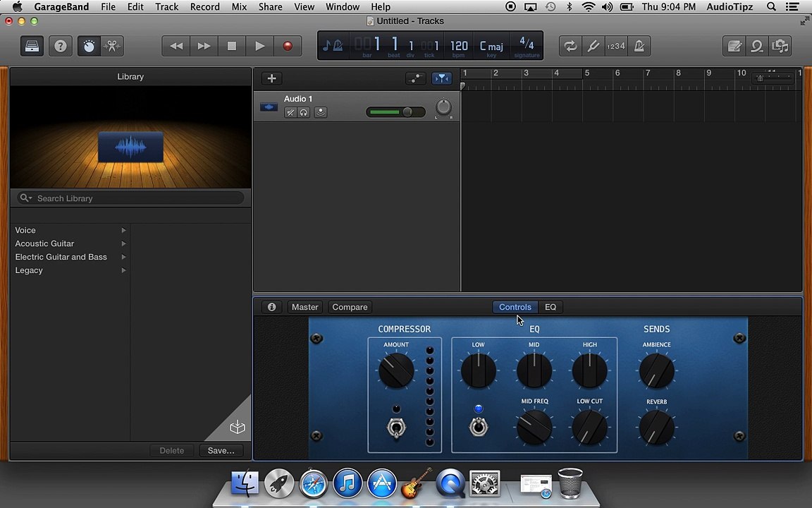Start playback with the Play button
This screenshot has width=812, height=508.
click(260, 46)
